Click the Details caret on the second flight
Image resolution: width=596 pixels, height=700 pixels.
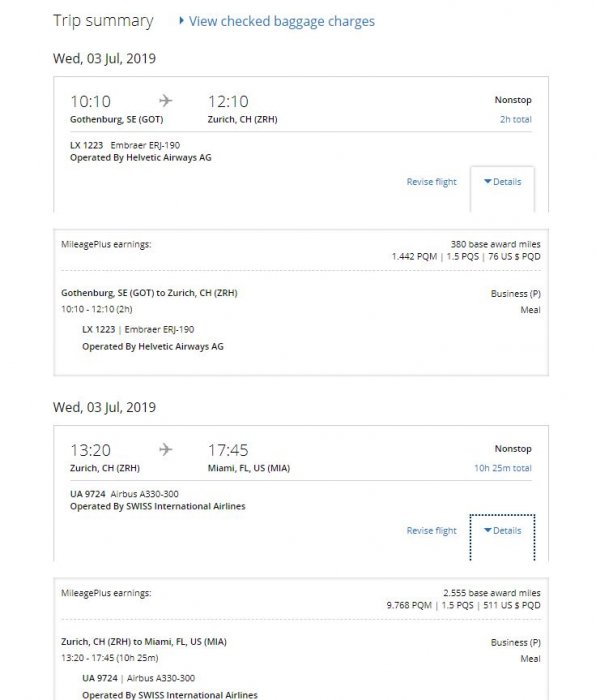pos(488,530)
